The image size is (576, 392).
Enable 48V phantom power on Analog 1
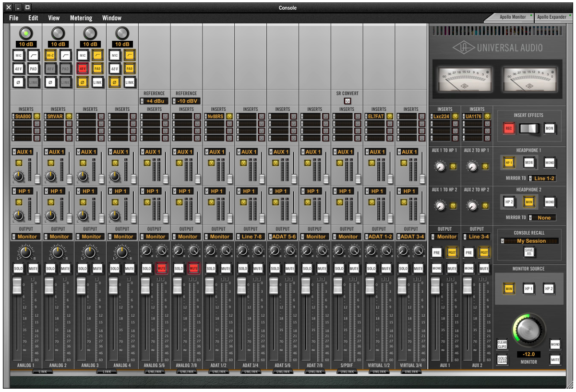click(x=19, y=69)
